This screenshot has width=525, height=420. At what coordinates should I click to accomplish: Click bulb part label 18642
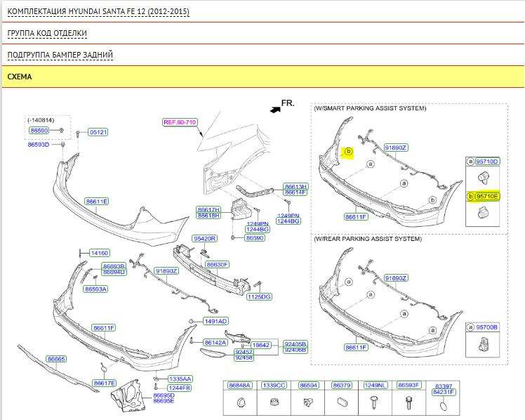[261, 345]
